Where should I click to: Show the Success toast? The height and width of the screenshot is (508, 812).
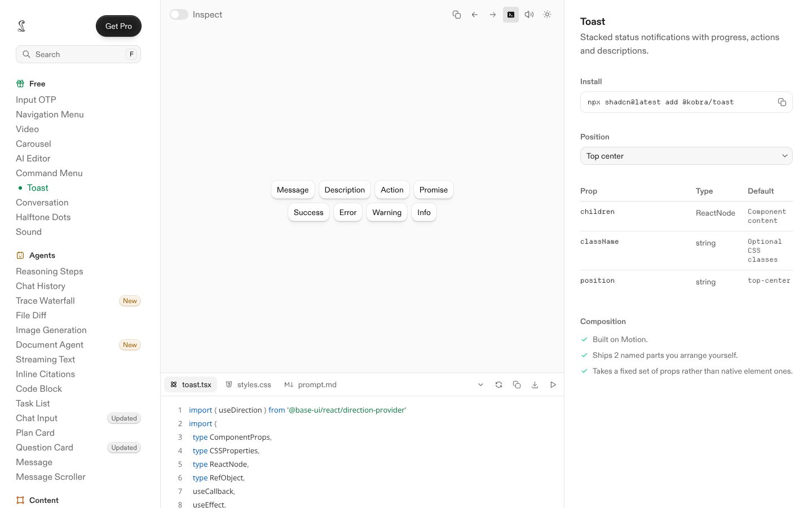(308, 212)
